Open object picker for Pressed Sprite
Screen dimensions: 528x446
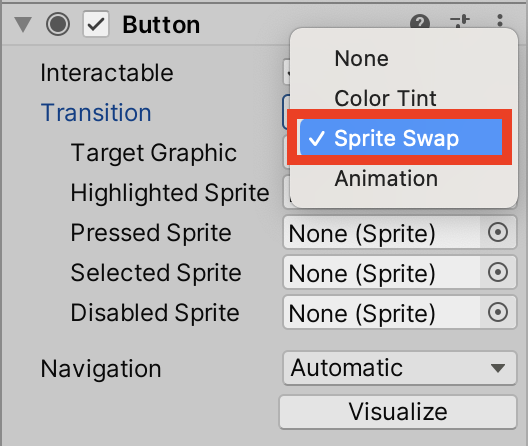coord(498,232)
